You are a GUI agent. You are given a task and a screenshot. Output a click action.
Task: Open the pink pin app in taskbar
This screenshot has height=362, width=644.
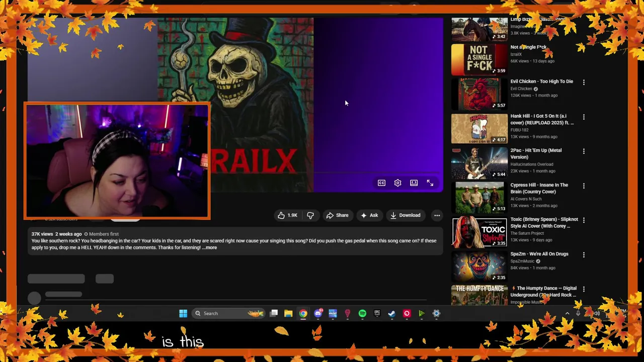click(347, 313)
